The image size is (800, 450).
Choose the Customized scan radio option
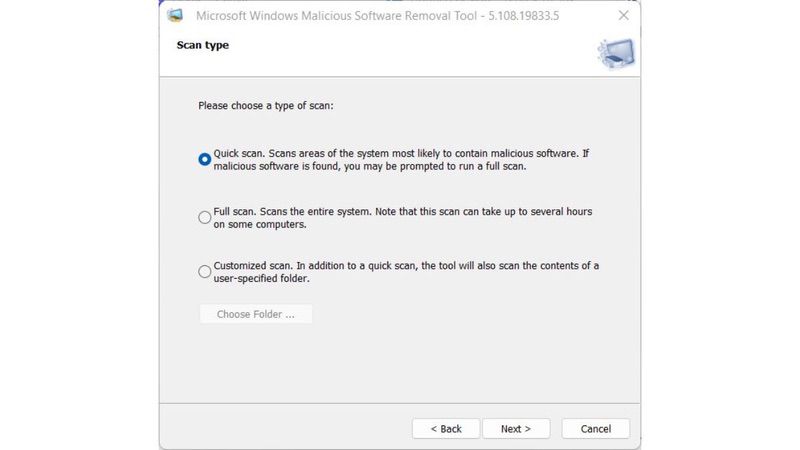click(205, 271)
